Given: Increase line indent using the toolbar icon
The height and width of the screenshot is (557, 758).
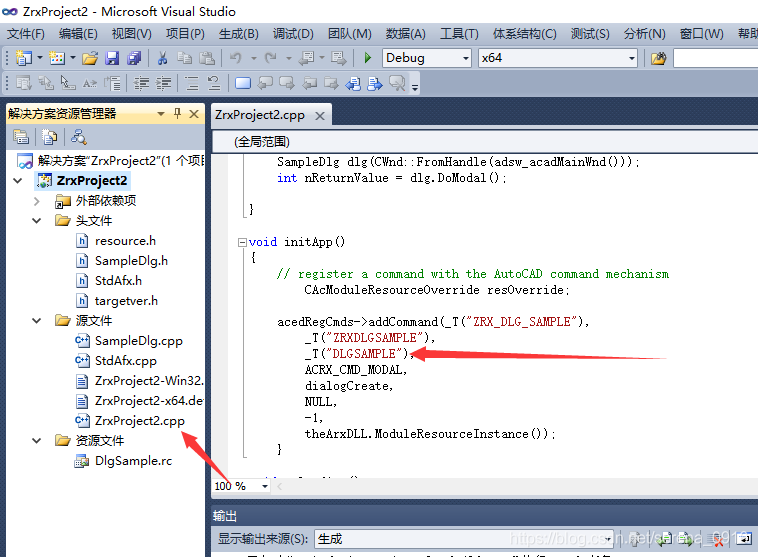Looking at the screenshot, I should pyautogui.click(x=163, y=84).
